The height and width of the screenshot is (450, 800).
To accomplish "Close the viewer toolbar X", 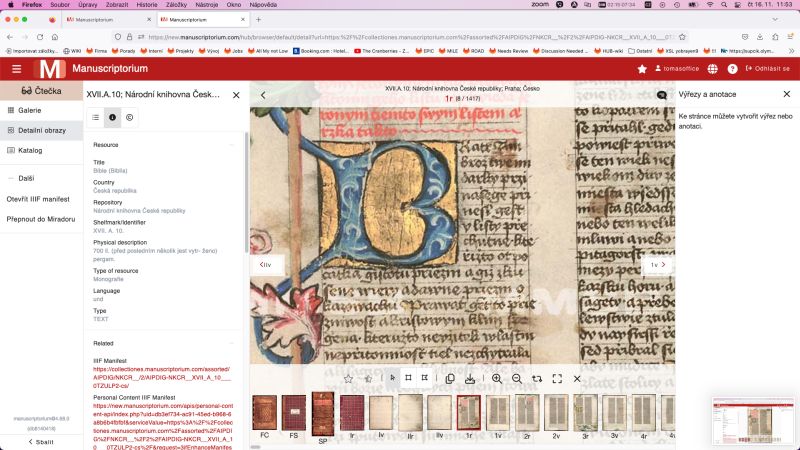I will 577,379.
